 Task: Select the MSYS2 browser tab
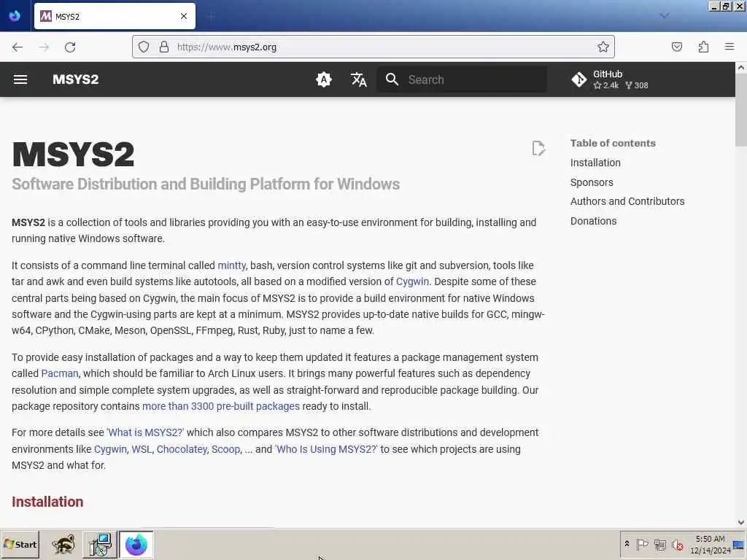coord(115,17)
